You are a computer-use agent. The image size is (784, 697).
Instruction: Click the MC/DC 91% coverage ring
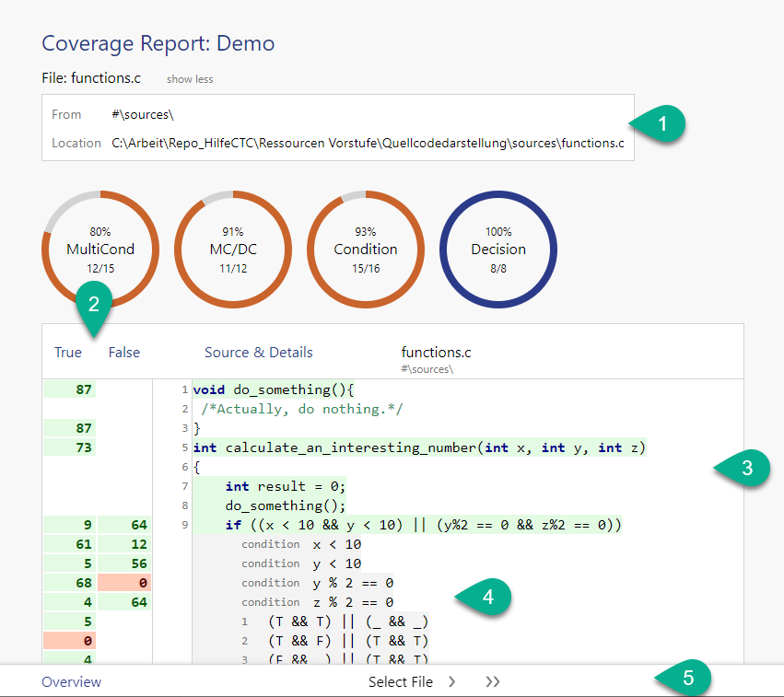click(233, 249)
